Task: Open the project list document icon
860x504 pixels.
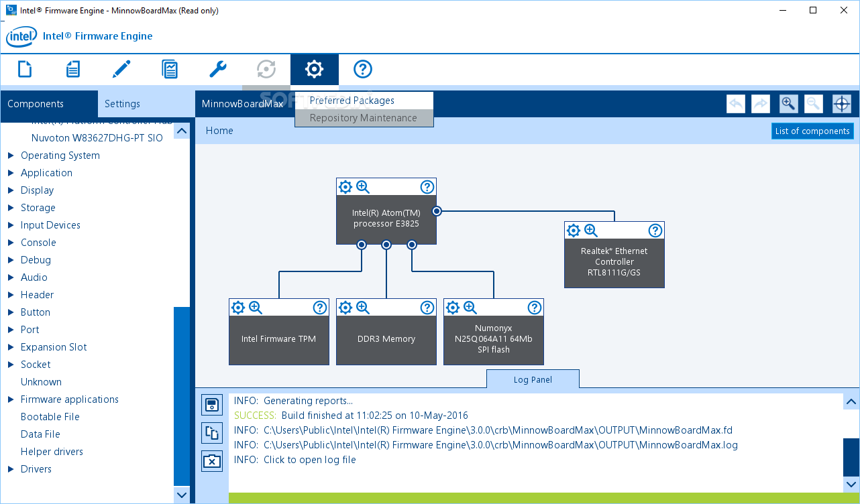Action: 73,69
